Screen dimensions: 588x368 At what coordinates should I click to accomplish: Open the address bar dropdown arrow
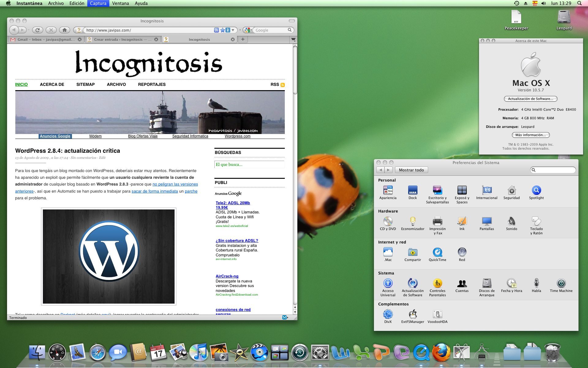point(233,30)
